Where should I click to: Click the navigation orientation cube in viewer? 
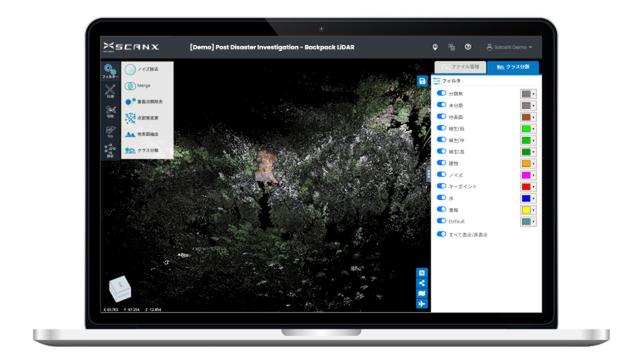pyautogui.click(x=120, y=289)
